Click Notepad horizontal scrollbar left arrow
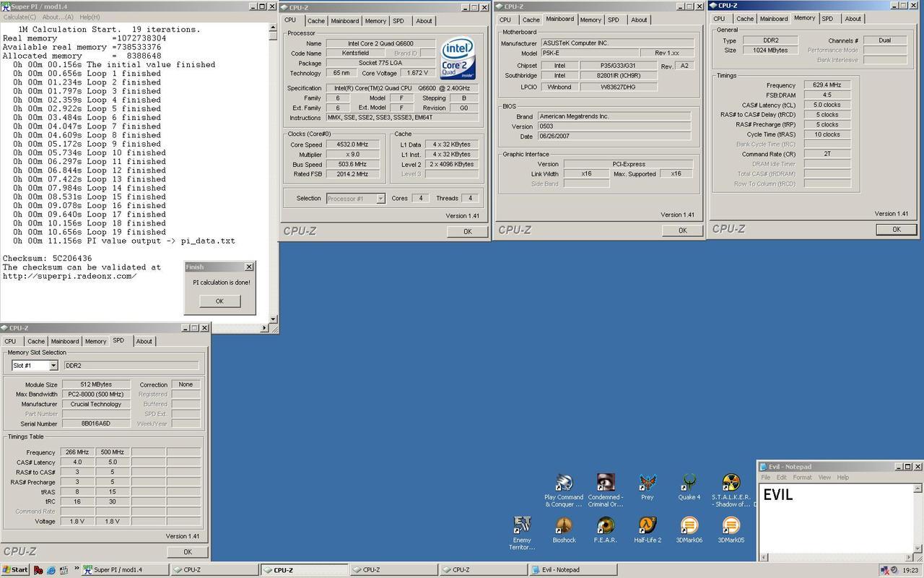 point(763,558)
